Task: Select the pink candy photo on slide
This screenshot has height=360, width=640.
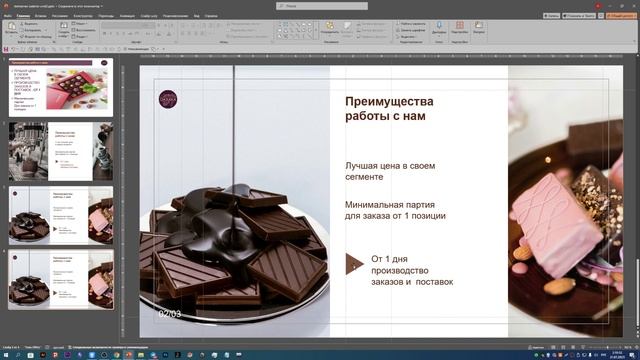Action: [x=565, y=201]
